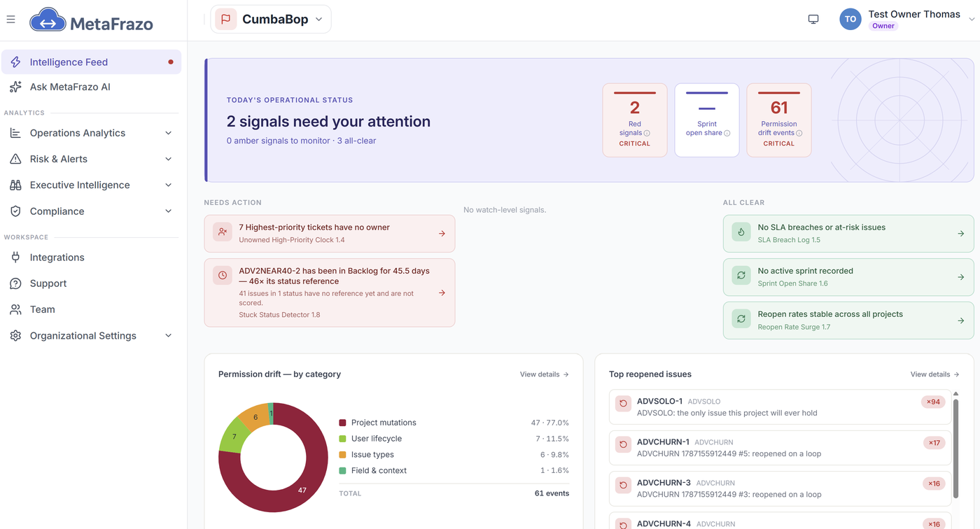Expand Compliance section
The height and width of the screenshot is (529, 980).
point(91,211)
